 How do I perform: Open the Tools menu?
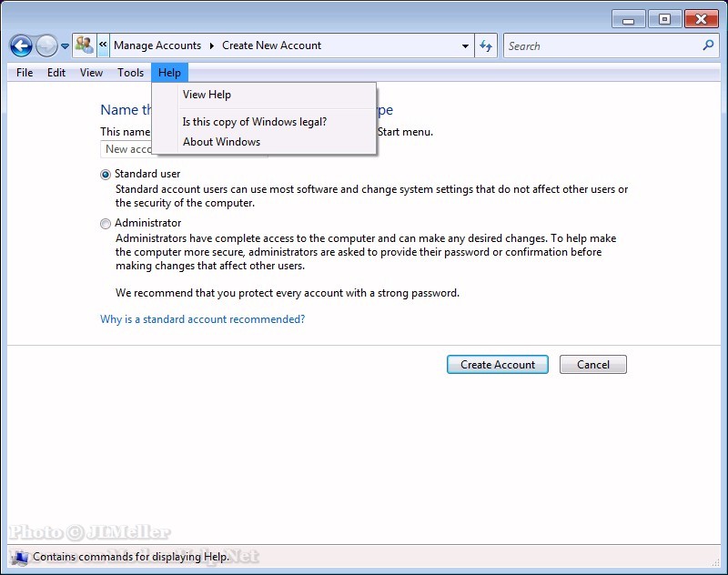click(130, 73)
